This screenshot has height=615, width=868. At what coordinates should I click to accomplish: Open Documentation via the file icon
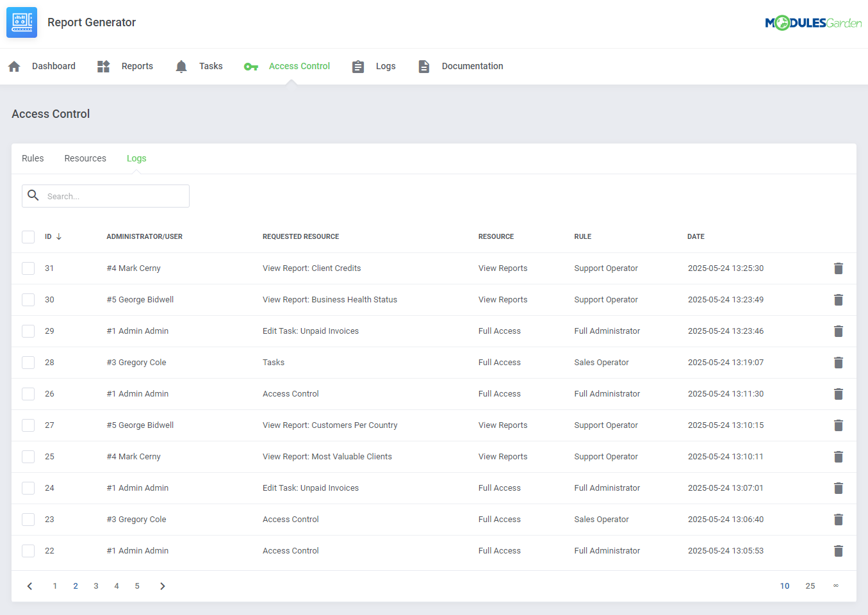pyautogui.click(x=423, y=67)
